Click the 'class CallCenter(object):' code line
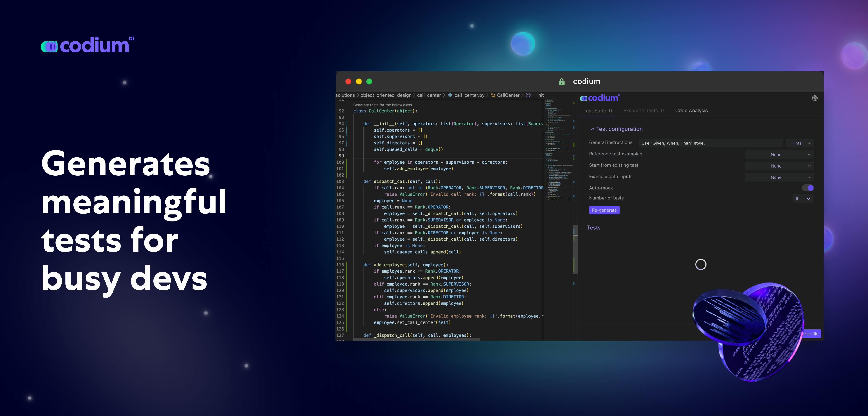Image resolution: width=868 pixels, height=416 pixels. click(385, 111)
